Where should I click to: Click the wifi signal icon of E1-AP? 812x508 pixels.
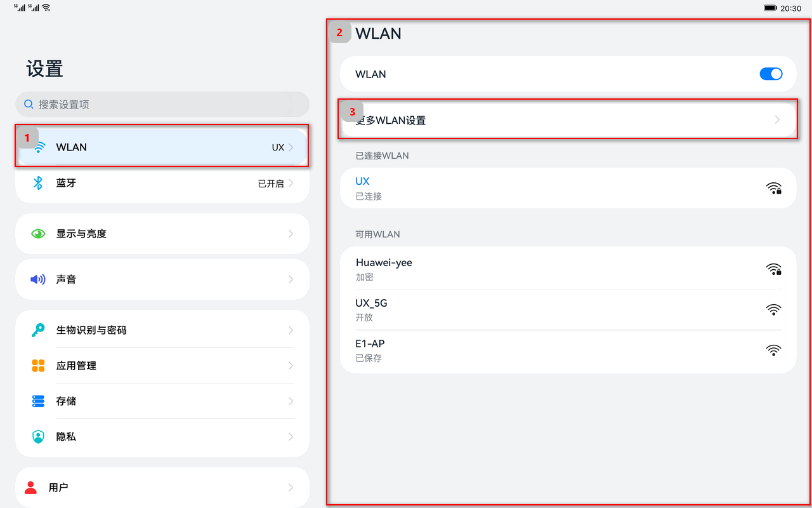pyautogui.click(x=774, y=351)
